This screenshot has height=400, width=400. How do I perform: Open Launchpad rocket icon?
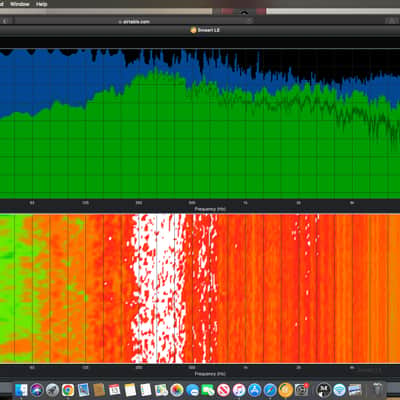click(52, 389)
